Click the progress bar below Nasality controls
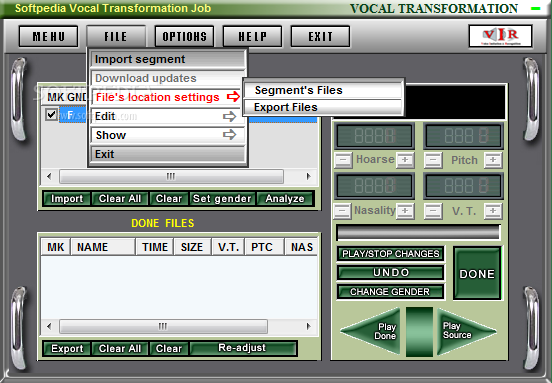This screenshot has height=383, width=552. point(418,232)
